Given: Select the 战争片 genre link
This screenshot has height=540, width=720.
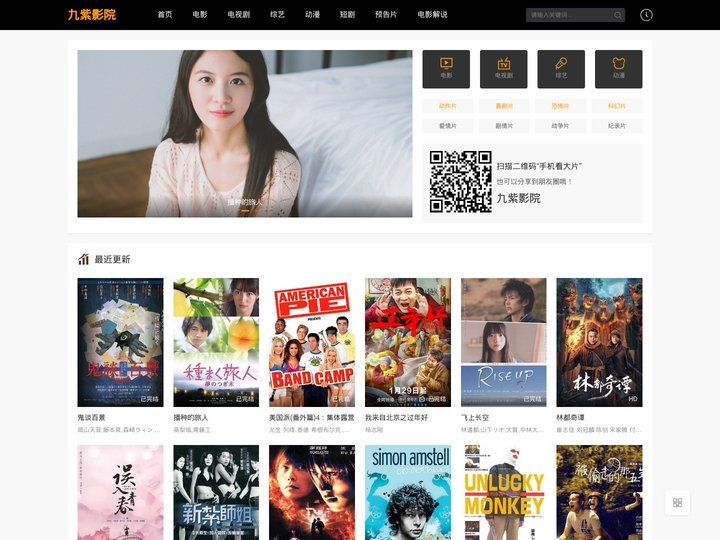Looking at the screenshot, I should [560, 126].
